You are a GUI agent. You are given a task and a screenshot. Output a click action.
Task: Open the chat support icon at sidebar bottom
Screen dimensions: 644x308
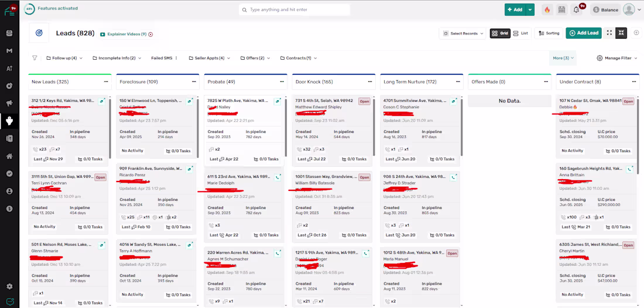tap(9, 302)
